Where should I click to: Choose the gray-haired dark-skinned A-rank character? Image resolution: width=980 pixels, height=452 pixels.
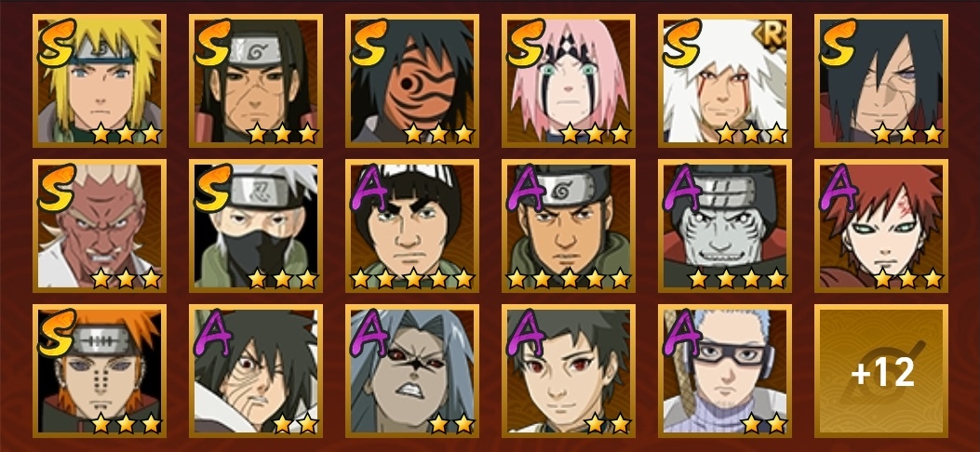pos(412,370)
